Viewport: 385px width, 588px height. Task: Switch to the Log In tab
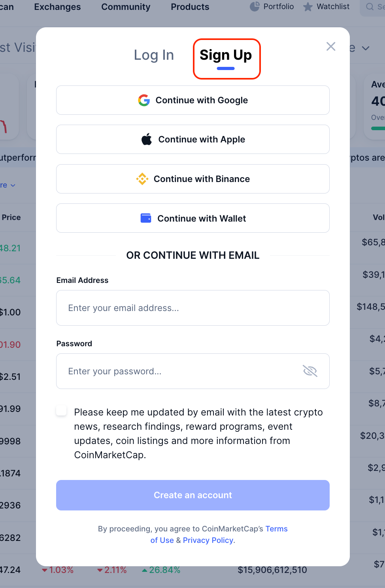(154, 55)
